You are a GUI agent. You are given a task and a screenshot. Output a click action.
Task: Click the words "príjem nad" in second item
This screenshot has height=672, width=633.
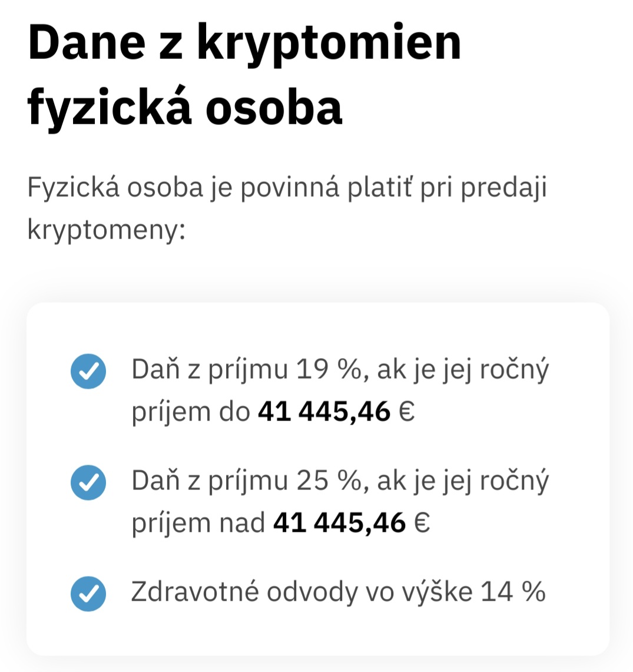pos(198,522)
